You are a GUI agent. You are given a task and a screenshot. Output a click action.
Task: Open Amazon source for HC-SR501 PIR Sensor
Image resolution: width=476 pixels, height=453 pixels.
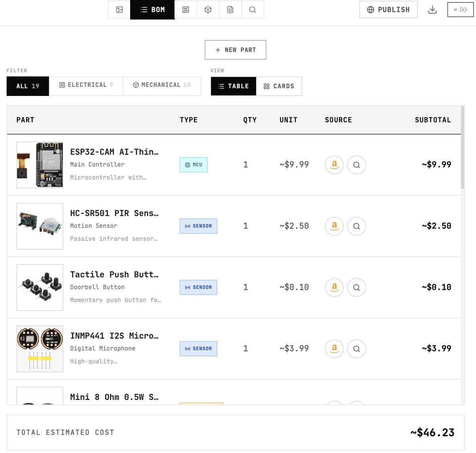pyautogui.click(x=334, y=226)
